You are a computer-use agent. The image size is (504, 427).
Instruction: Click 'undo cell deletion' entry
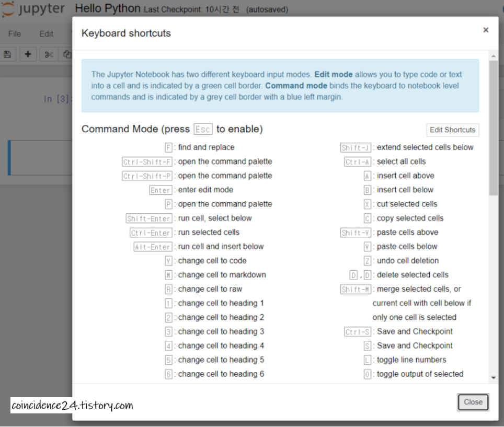[408, 261]
